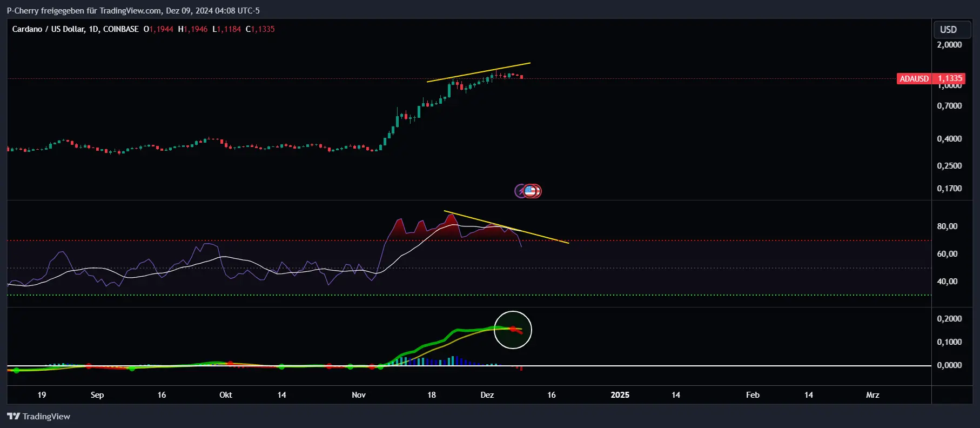Click the 2025 label on the time axis
Screen dimensions: 980x428
620,395
